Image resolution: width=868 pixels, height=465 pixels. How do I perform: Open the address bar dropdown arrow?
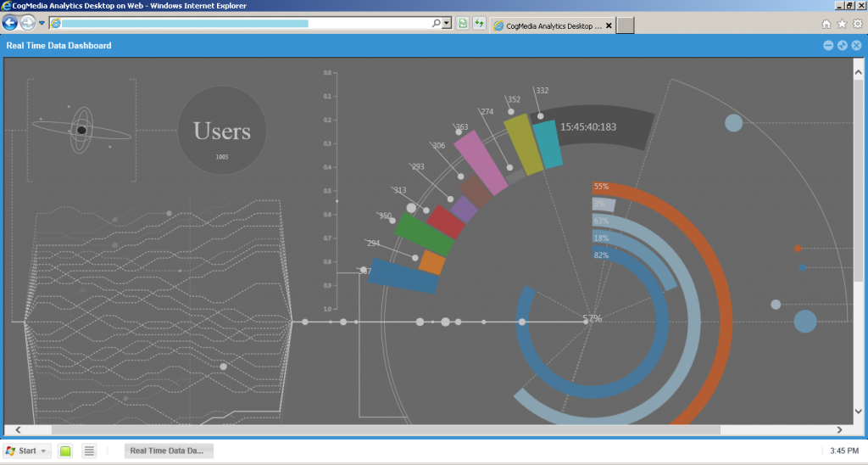click(447, 24)
